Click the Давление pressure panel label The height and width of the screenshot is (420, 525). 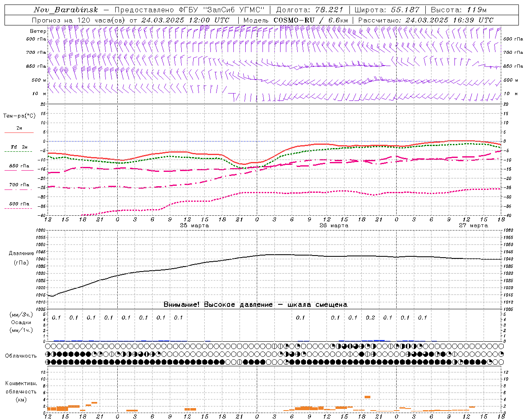coord(21,253)
